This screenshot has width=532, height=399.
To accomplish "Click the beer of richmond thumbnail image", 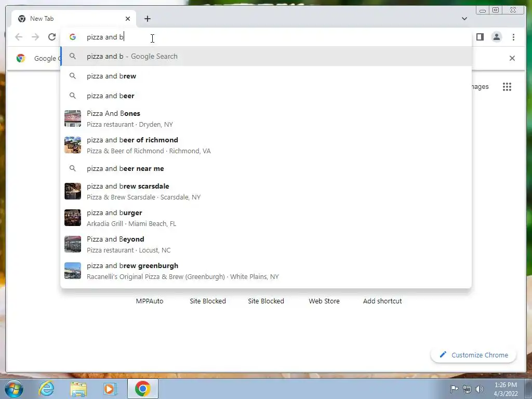I will click(73, 145).
